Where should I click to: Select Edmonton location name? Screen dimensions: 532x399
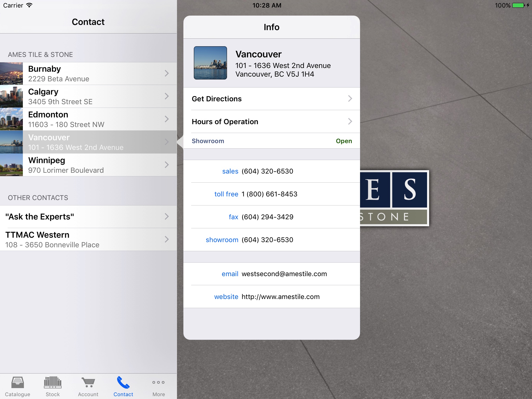[48, 115]
